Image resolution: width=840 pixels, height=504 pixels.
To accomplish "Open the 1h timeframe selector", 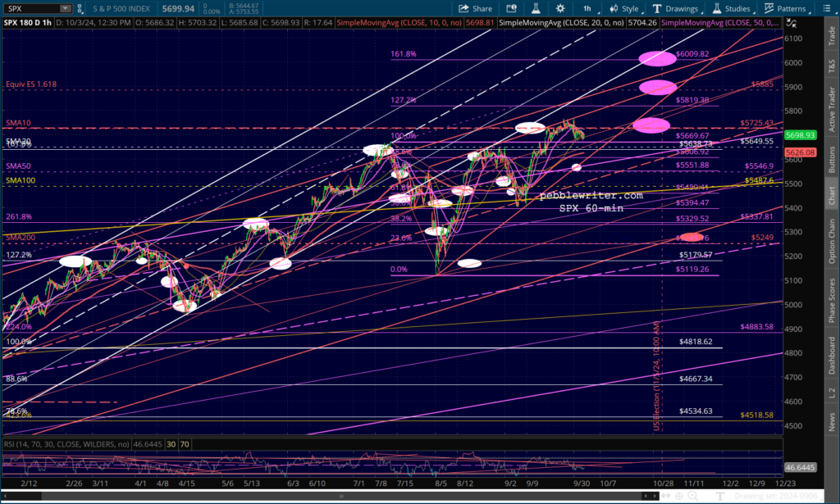I will [x=587, y=8].
